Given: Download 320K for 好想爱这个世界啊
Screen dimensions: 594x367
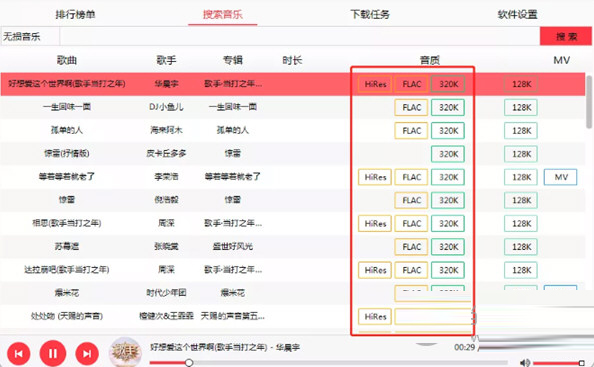Looking at the screenshot, I should coord(448,84).
